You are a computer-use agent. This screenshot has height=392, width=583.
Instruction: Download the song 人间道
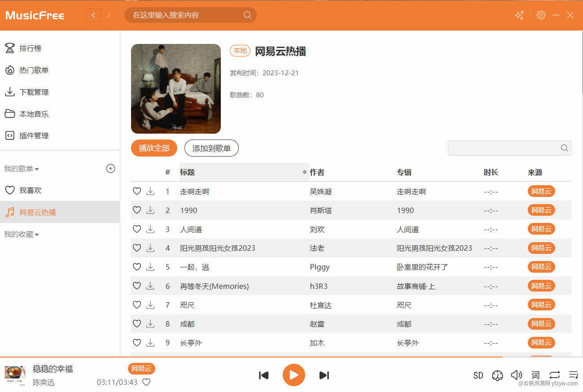point(150,229)
